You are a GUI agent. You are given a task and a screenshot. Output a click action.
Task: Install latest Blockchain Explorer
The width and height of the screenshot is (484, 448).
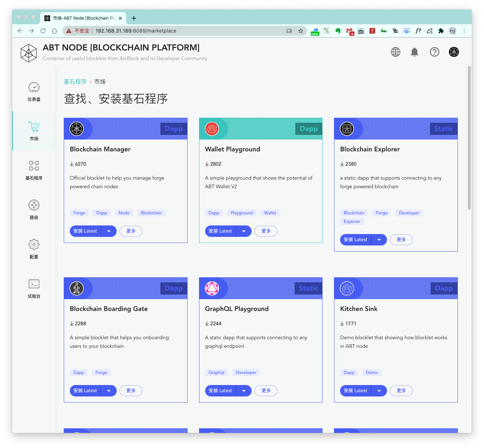(355, 240)
